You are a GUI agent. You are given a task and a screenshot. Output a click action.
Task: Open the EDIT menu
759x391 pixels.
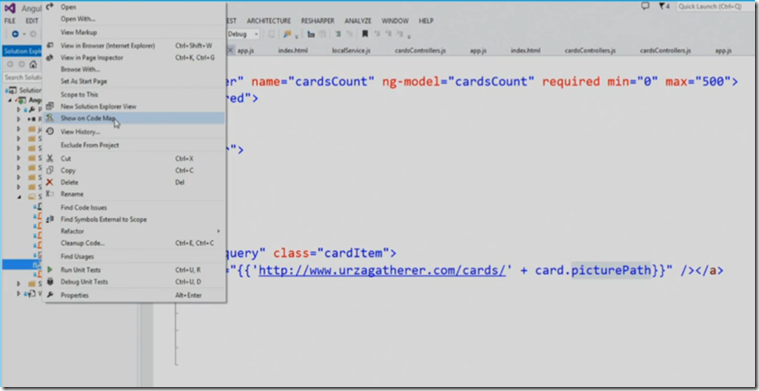[32, 21]
